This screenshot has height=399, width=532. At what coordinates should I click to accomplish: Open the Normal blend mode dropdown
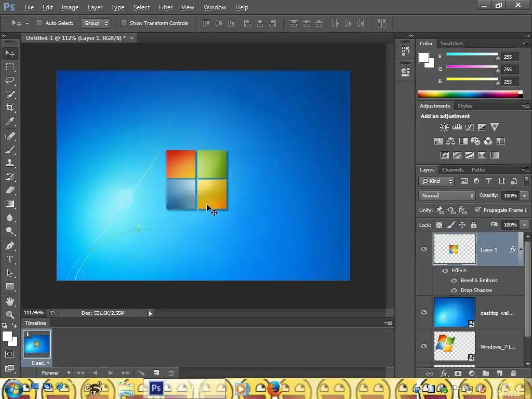(x=447, y=196)
